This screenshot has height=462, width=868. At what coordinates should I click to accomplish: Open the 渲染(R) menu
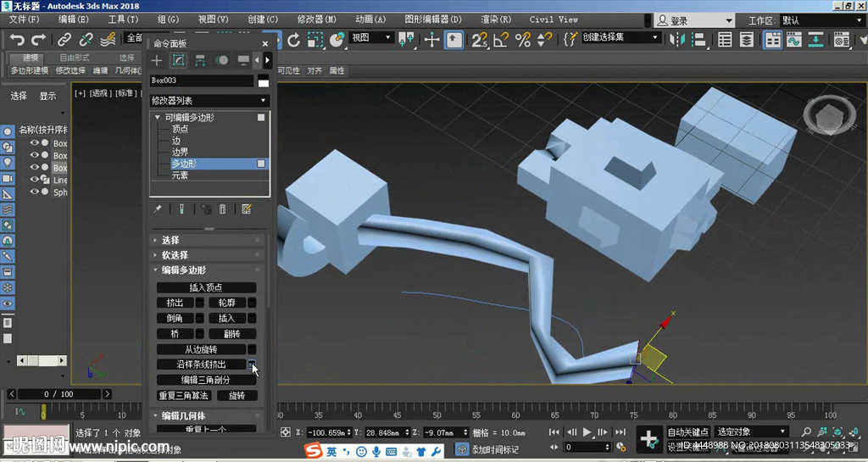click(x=496, y=19)
